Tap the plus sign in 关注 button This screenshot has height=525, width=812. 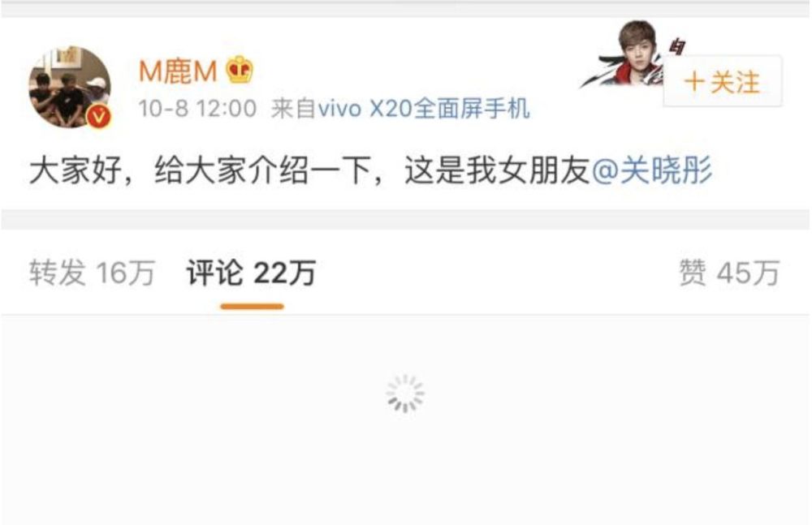(694, 82)
